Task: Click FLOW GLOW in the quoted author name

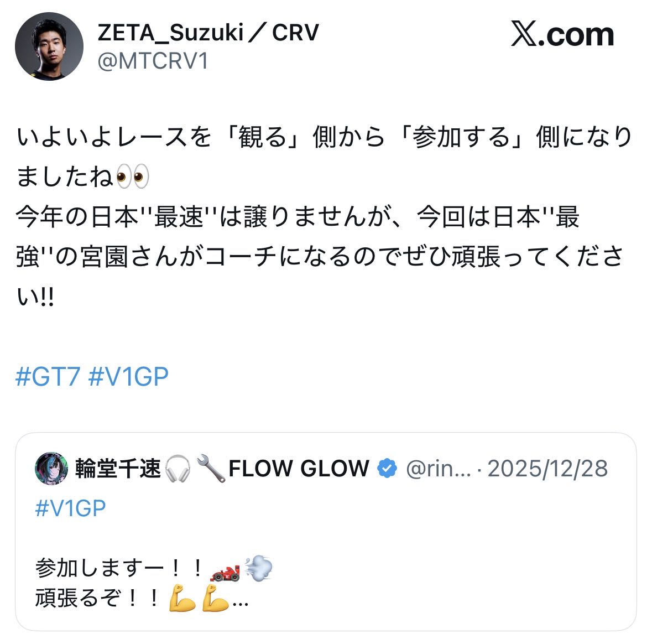Action: coord(299,469)
